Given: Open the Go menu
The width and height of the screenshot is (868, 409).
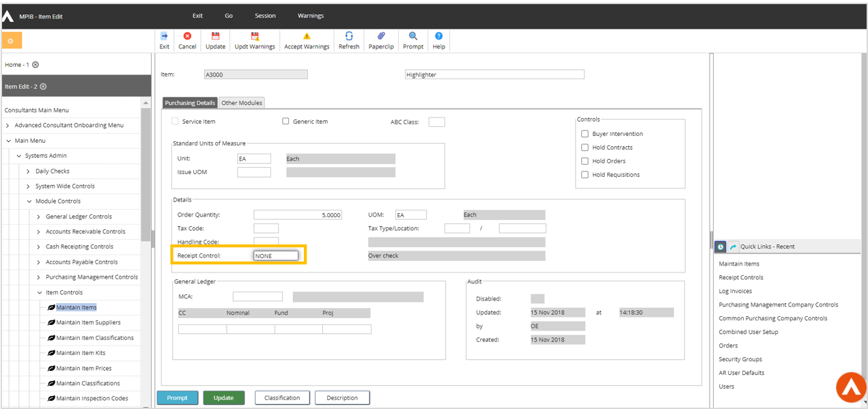Looking at the screenshot, I should coord(229,16).
